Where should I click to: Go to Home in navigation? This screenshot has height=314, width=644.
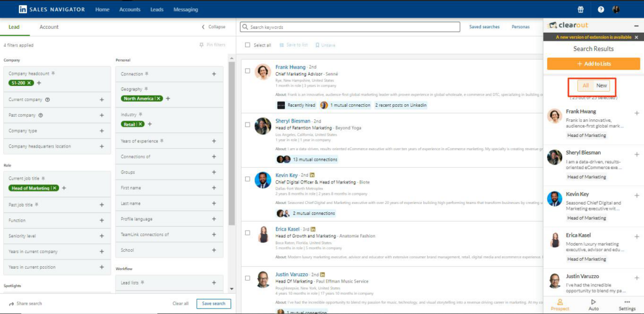(x=103, y=9)
